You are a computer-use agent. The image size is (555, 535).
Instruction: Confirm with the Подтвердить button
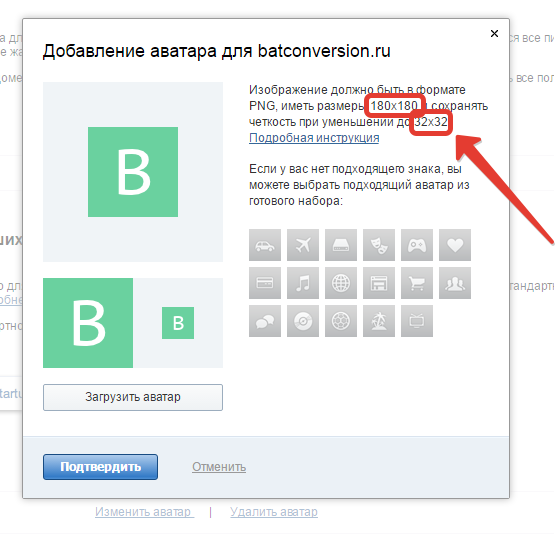coord(101,467)
